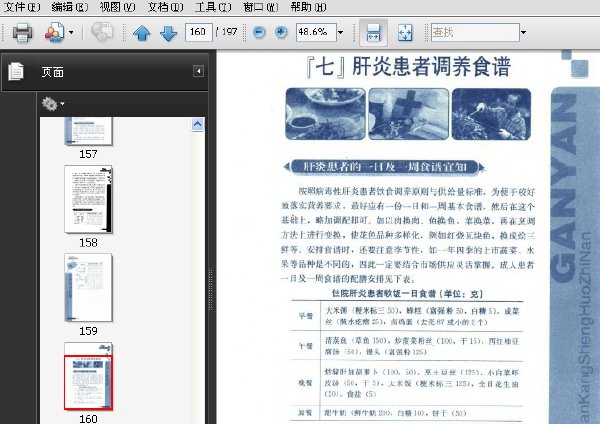The image size is (600, 424).
Task: Click the grayed-out comment bubble icon
Action: pos(102,32)
